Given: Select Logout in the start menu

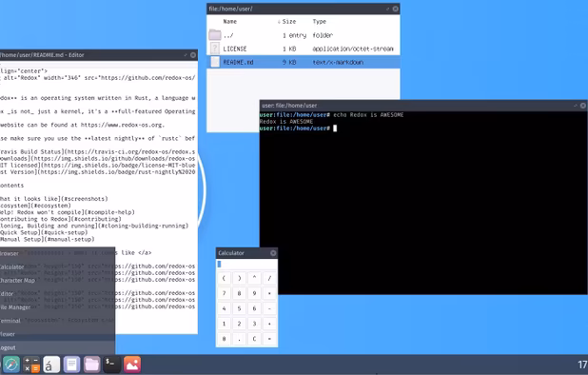Looking at the screenshot, I should pos(57,347).
